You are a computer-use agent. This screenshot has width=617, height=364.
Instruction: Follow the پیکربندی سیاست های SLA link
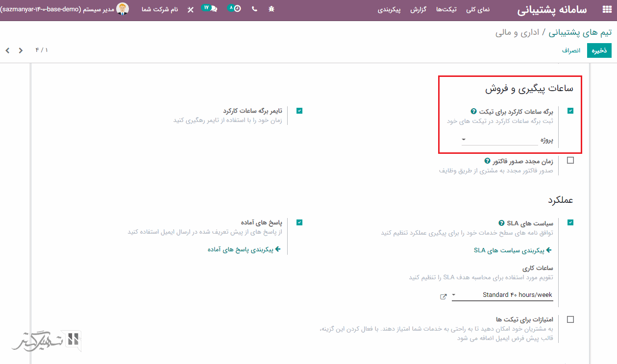click(x=513, y=250)
